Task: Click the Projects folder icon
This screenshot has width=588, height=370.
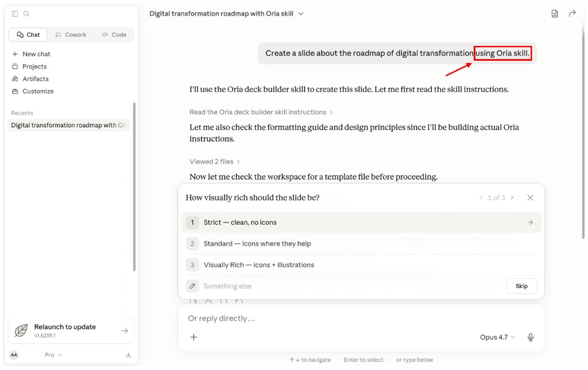Action: [15, 67]
